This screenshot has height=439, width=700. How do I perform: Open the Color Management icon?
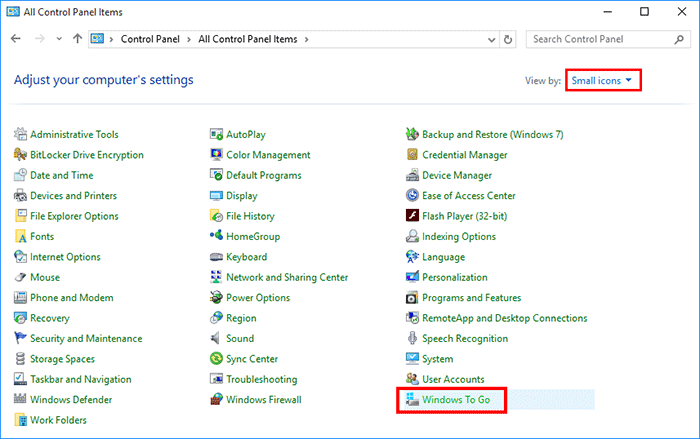(x=216, y=155)
